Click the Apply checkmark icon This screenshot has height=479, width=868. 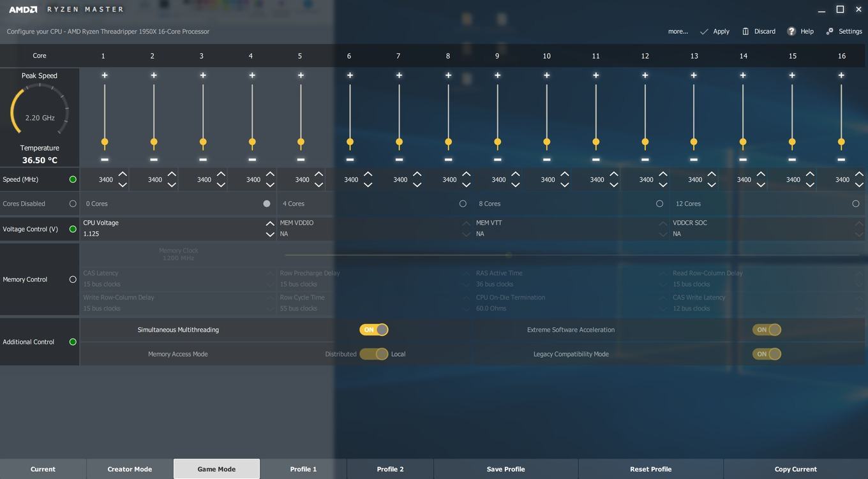(x=704, y=31)
